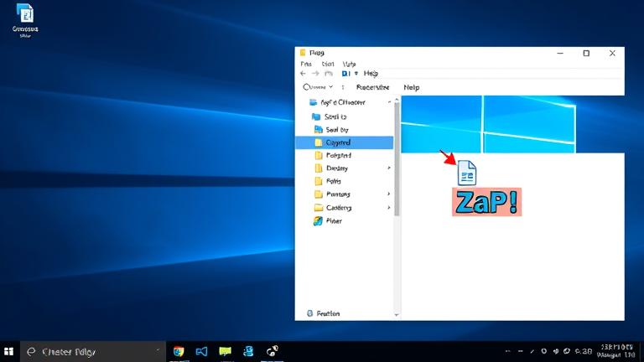Expand the last yellow folder in the tree
Screen dimensions: 644x362
[x=389, y=208]
